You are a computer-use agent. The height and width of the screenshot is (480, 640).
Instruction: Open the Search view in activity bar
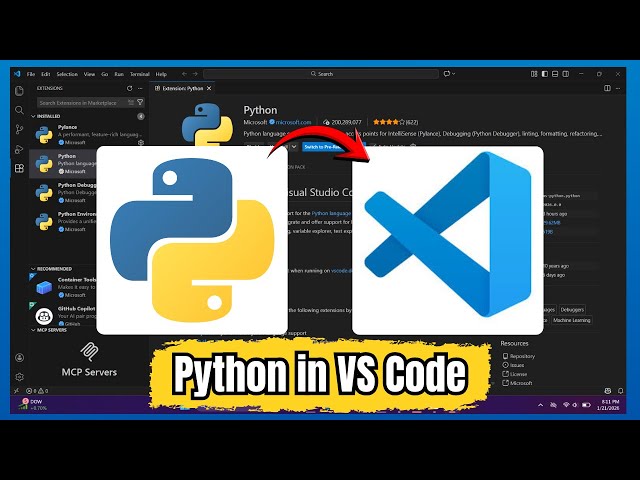coord(19,110)
